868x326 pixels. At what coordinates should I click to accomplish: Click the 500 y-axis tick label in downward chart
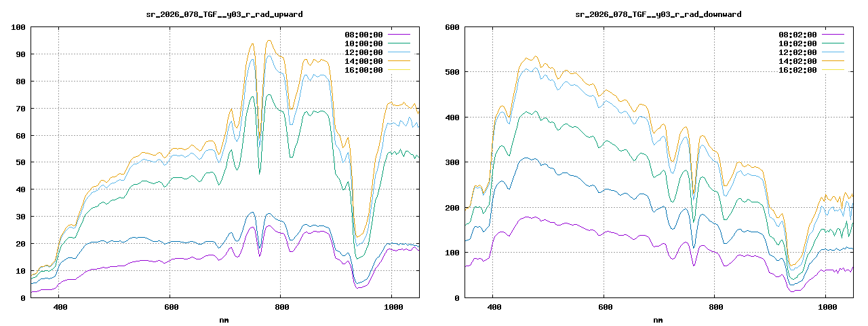point(452,72)
